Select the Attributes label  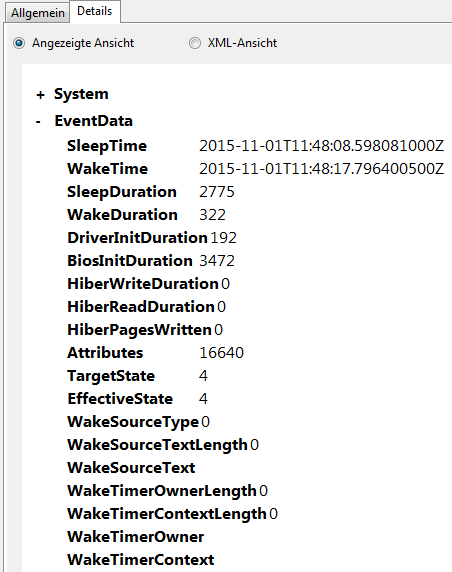click(x=105, y=353)
